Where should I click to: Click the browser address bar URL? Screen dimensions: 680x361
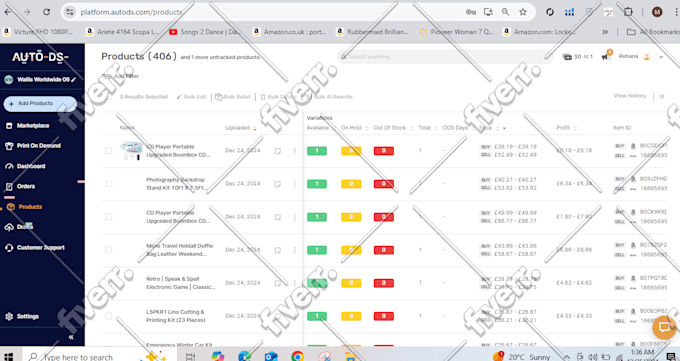pos(131,12)
